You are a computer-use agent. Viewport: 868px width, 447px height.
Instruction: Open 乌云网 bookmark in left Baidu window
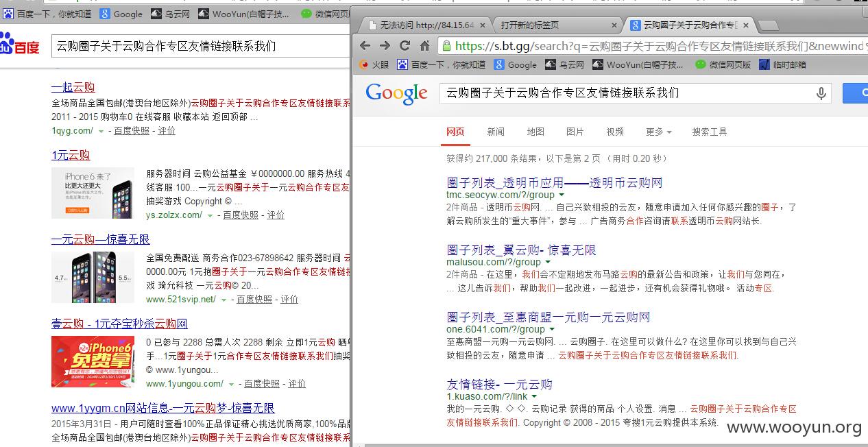click(x=170, y=14)
